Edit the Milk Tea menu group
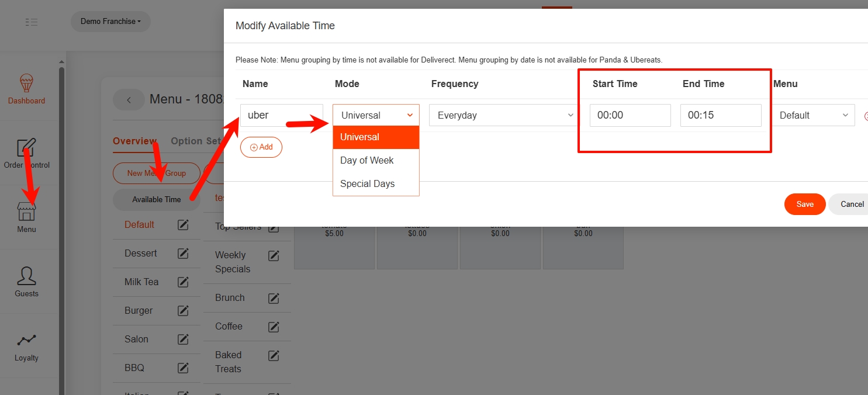The image size is (868, 395). 183,282
